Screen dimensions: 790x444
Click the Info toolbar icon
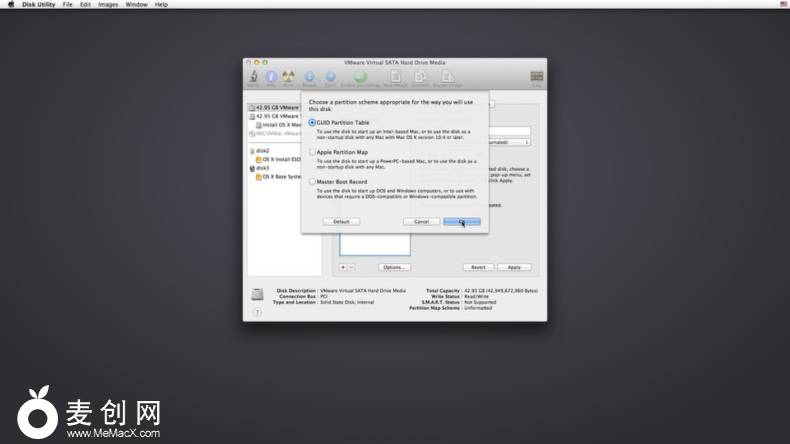271,77
